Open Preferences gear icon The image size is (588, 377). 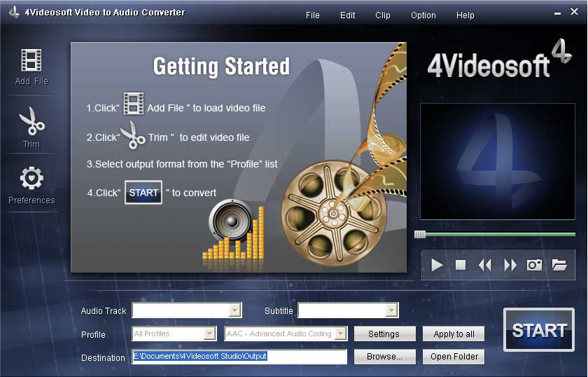pos(31,179)
